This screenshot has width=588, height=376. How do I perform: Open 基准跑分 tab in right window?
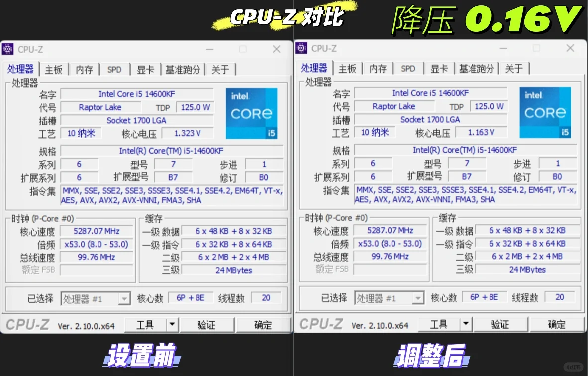[x=476, y=69]
